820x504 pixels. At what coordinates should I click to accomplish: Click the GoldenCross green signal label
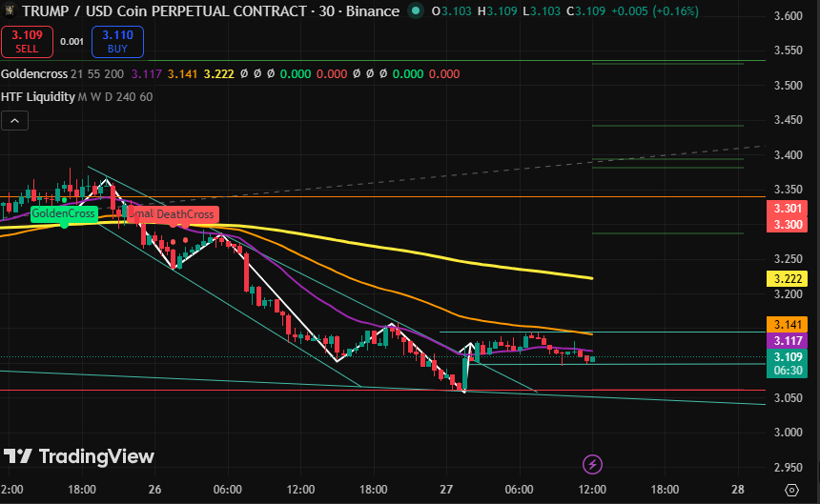point(64,213)
